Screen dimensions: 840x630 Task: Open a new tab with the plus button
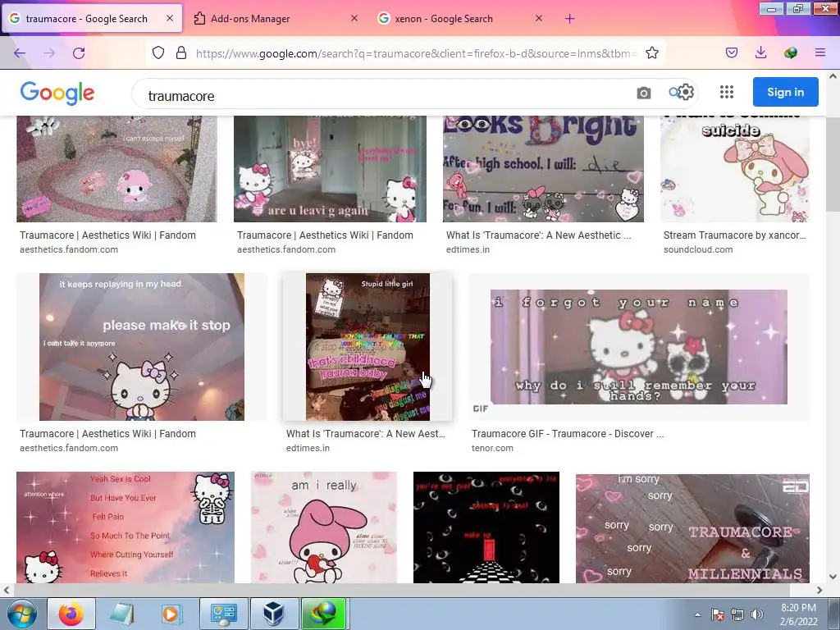[x=569, y=19]
